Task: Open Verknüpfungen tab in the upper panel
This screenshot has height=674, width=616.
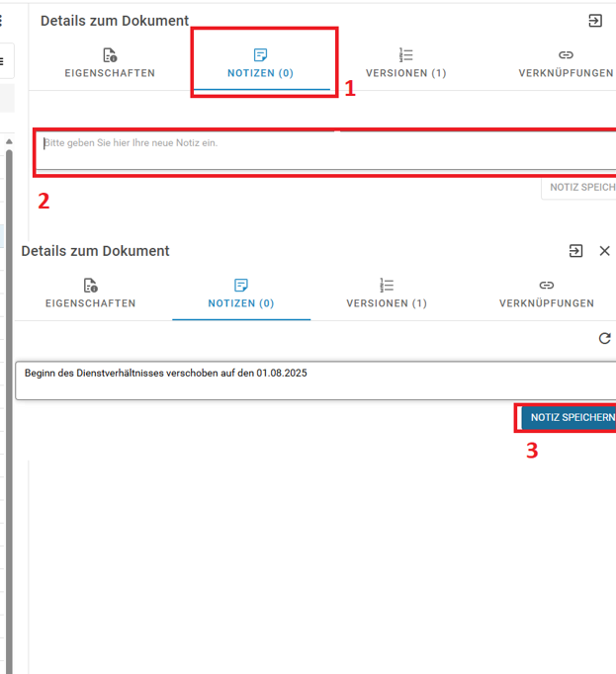Action: (x=566, y=63)
